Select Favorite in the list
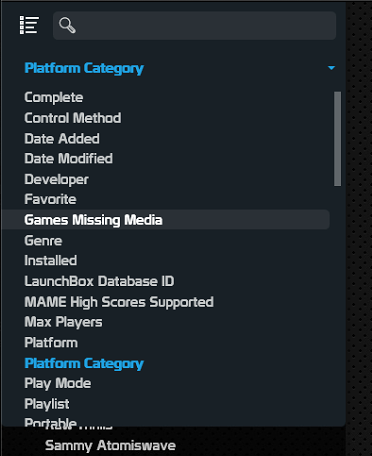The height and width of the screenshot is (456, 372). [50, 199]
